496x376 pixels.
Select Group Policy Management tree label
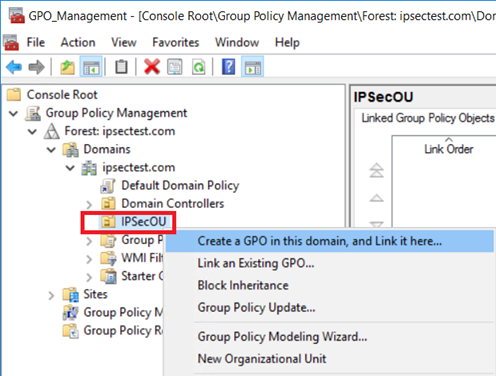click(x=116, y=113)
